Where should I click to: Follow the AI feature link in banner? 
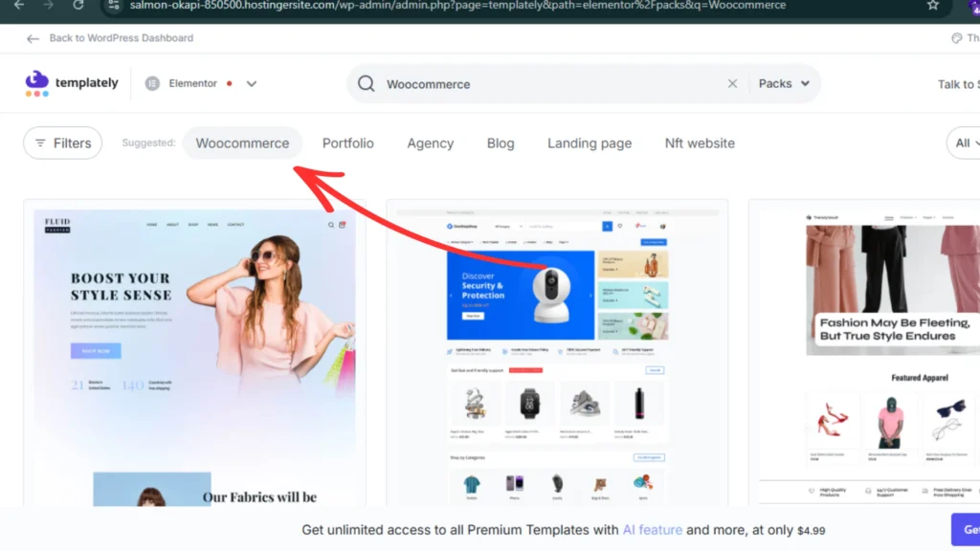pyautogui.click(x=652, y=530)
